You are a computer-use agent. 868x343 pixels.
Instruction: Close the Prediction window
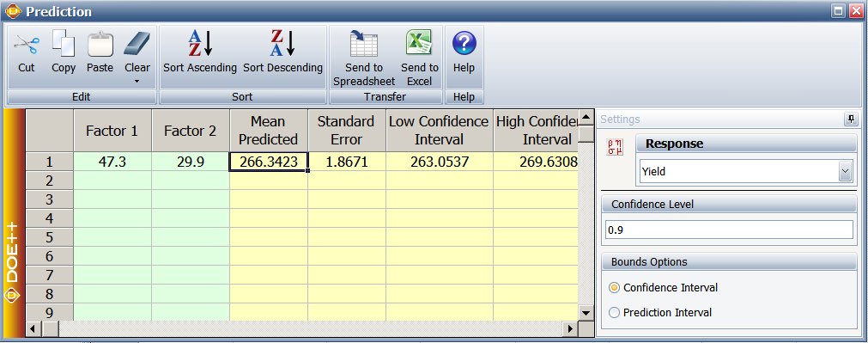click(855, 11)
